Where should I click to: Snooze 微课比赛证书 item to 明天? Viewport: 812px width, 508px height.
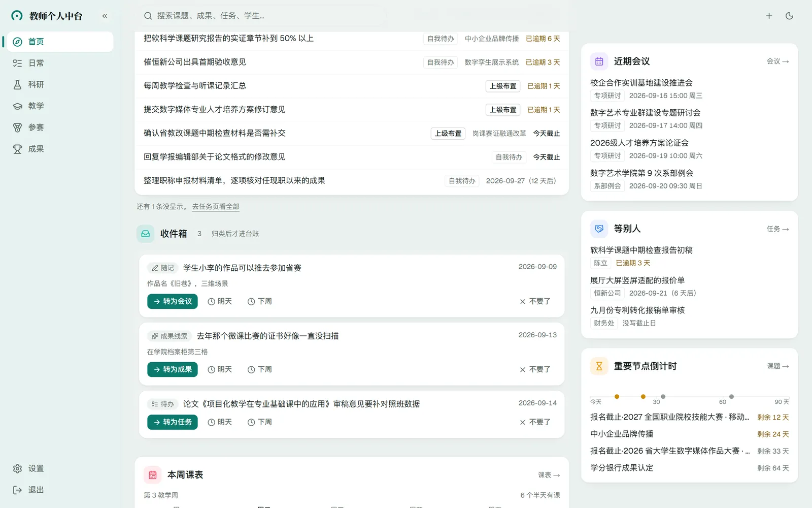(220, 369)
